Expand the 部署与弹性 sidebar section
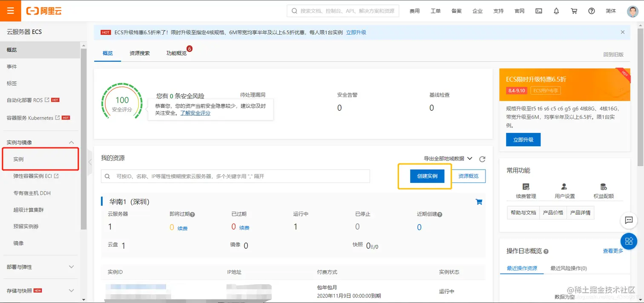644x303 pixels. click(x=71, y=267)
